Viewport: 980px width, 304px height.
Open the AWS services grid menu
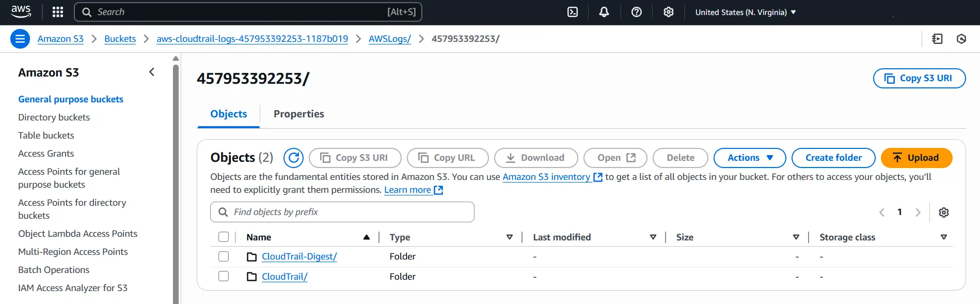tap(58, 12)
